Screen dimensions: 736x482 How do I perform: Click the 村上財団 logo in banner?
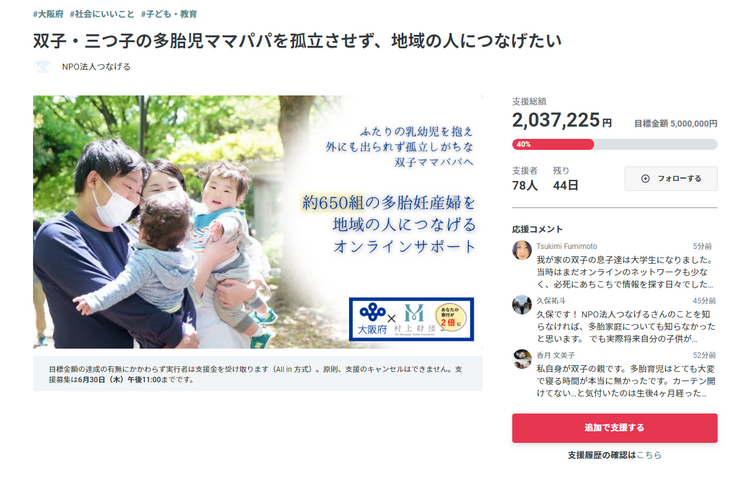[x=414, y=319]
